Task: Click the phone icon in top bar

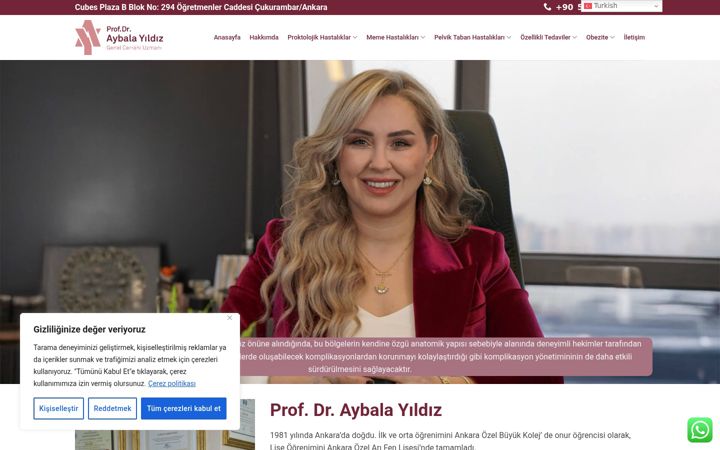Action: click(547, 7)
